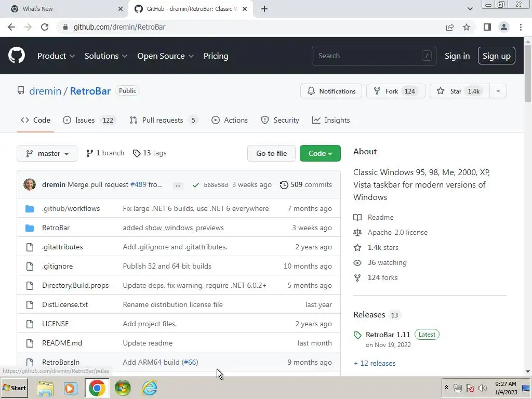
Task: Open the Star list dropdown arrow
Action: tap(498, 91)
